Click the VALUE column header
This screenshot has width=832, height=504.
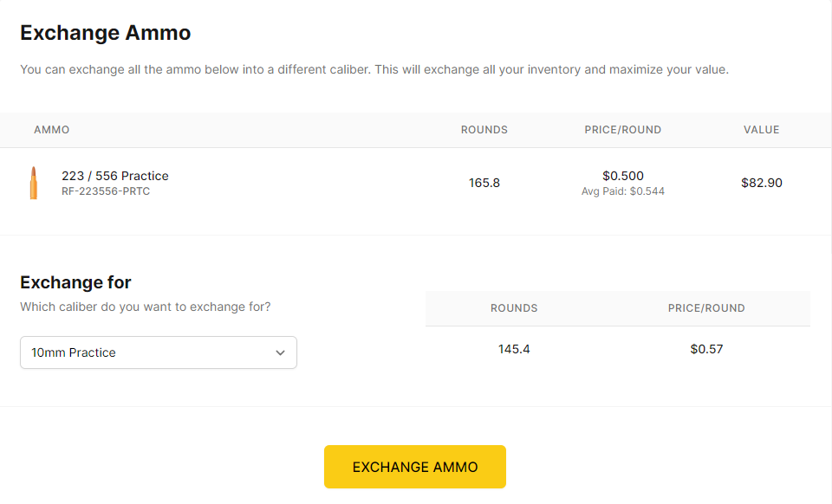click(x=762, y=130)
